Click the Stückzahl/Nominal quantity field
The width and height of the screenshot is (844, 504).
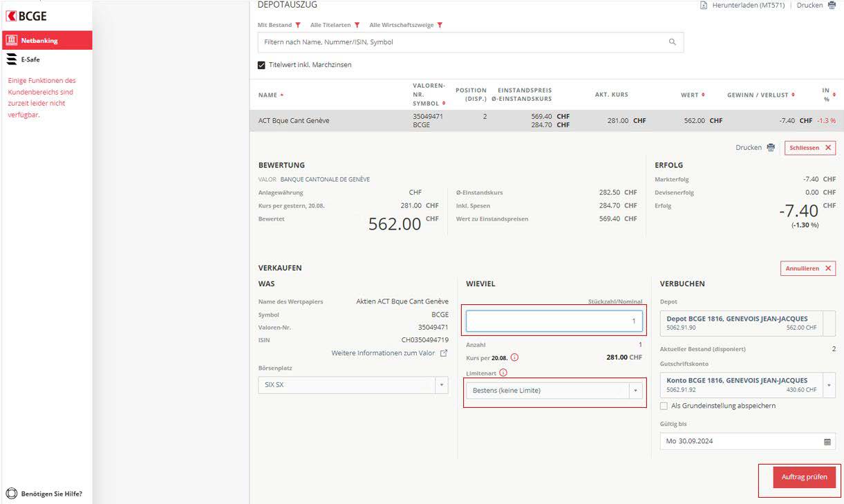[x=554, y=321]
